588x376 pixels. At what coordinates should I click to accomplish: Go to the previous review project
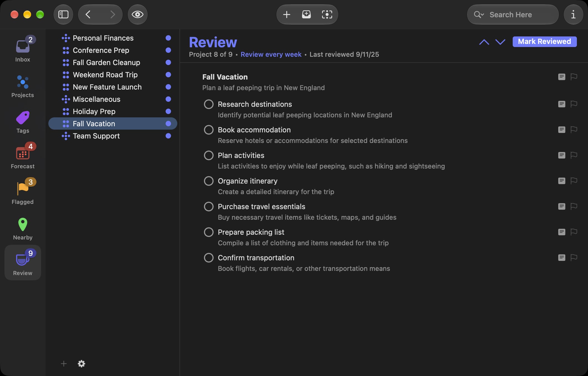point(484,42)
